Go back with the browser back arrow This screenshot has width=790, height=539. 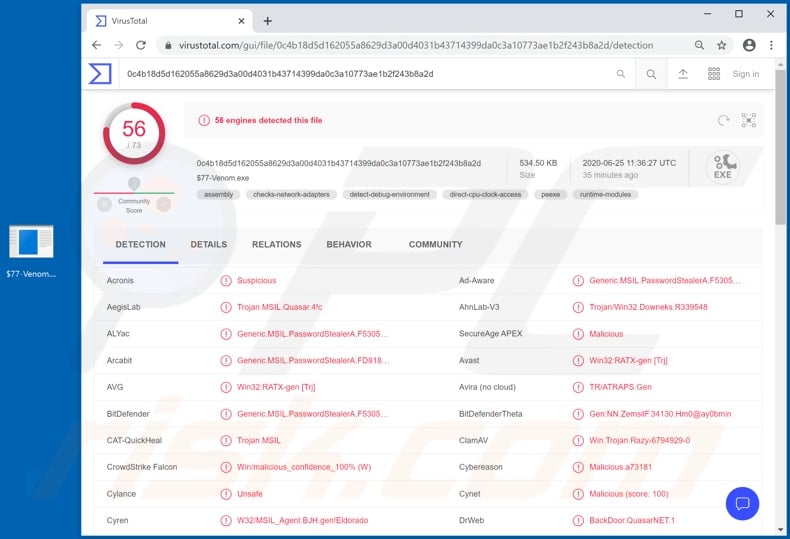click(97, 45)
